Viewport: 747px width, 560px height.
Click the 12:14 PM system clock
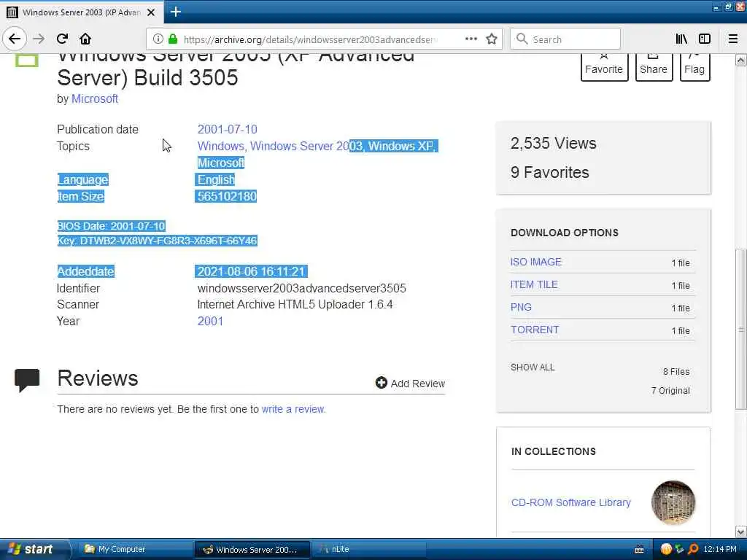point(720,549)
